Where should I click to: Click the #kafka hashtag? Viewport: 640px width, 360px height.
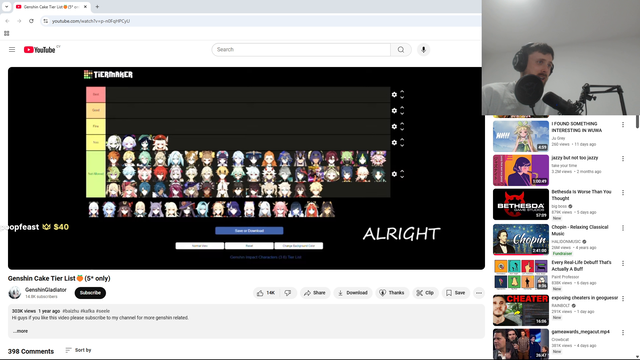pyautogui.click(x=87, y=311)
